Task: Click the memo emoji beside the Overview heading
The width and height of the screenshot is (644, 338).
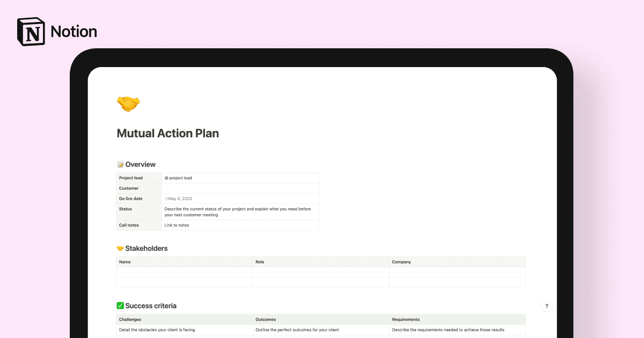Action: pyautogui.click(x=120, y=164)
